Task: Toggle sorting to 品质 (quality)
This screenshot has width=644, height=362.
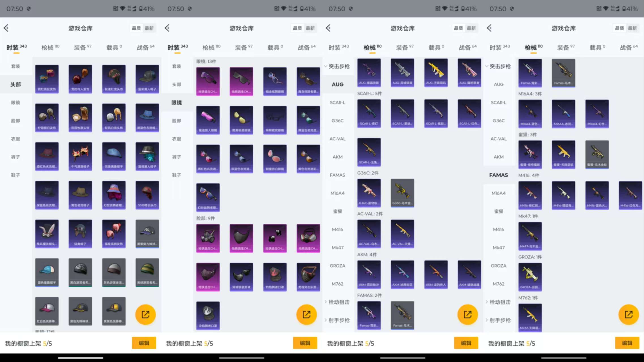Action: point(136,28)
